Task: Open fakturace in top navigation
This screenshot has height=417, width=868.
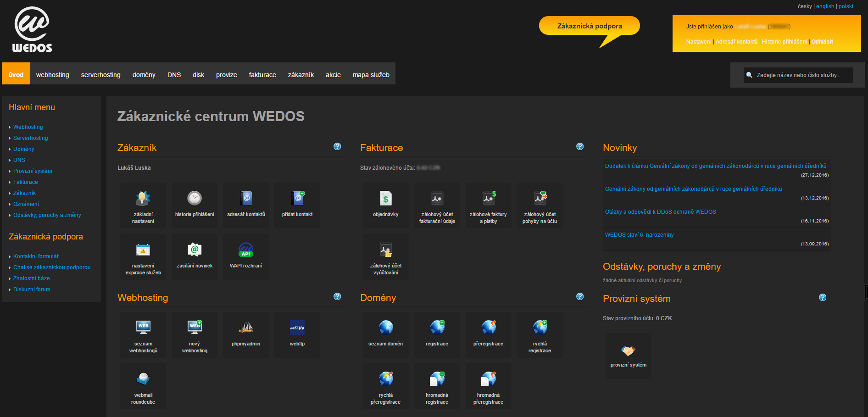Action: [262, 75]
